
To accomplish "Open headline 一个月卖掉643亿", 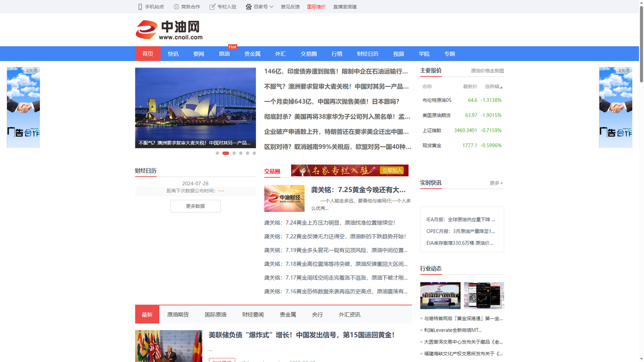I will click(331, 101).
